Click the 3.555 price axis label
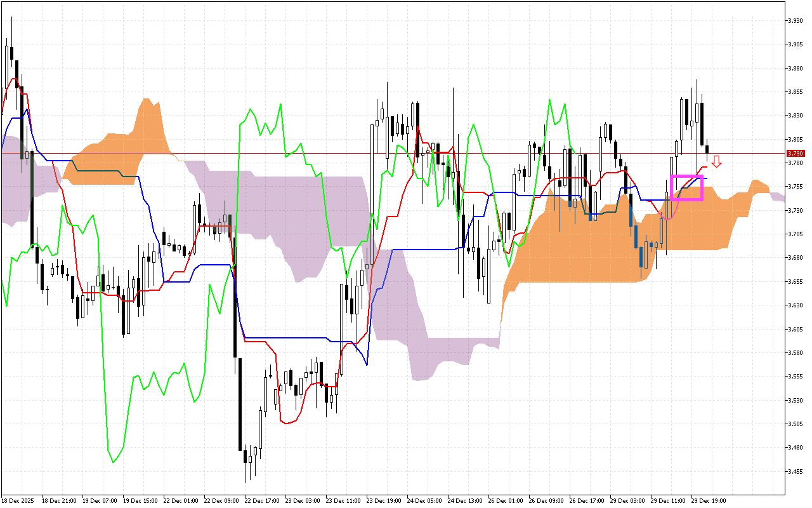 tap(795, 377)
